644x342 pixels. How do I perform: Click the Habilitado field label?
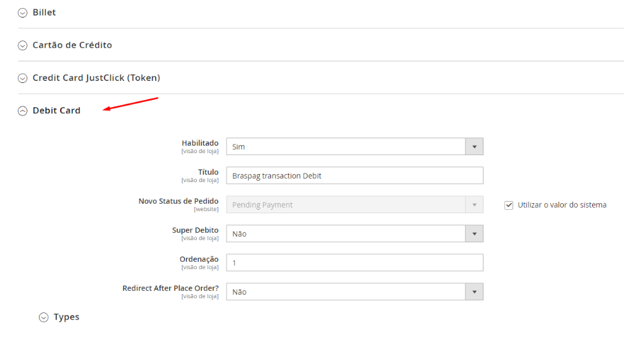click(200, 143)
